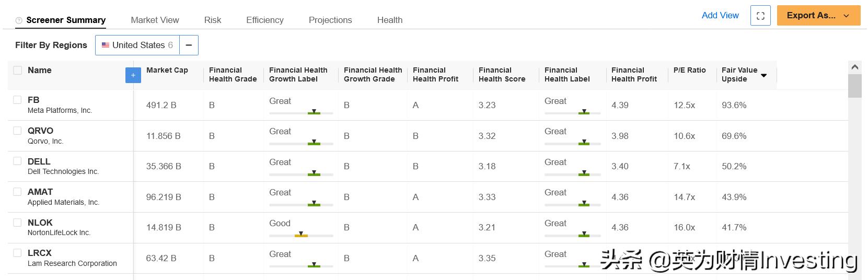Click the minus icon beside United States
This screenshot has width=868, height=280.
point(189,45)
